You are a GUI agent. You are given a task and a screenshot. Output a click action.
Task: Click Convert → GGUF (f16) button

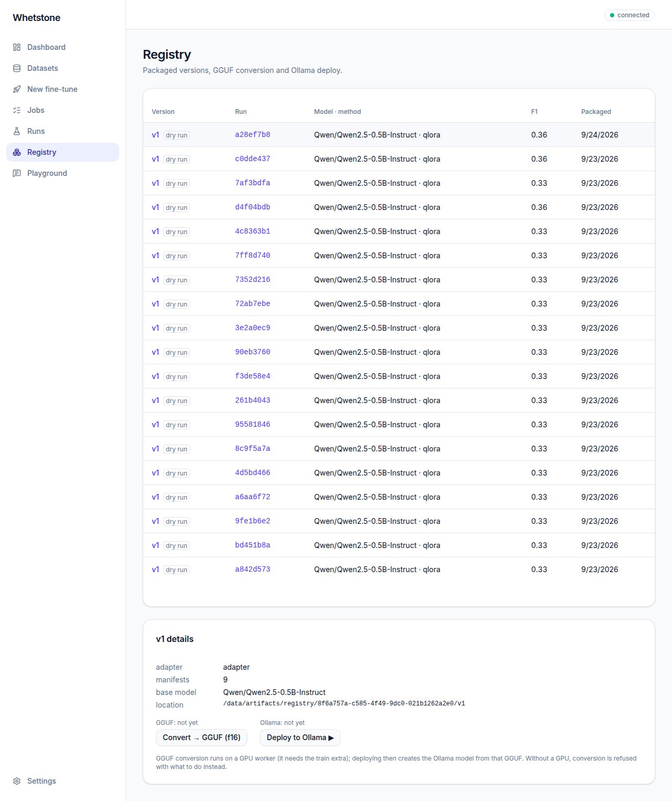click(x=202, y=737)
